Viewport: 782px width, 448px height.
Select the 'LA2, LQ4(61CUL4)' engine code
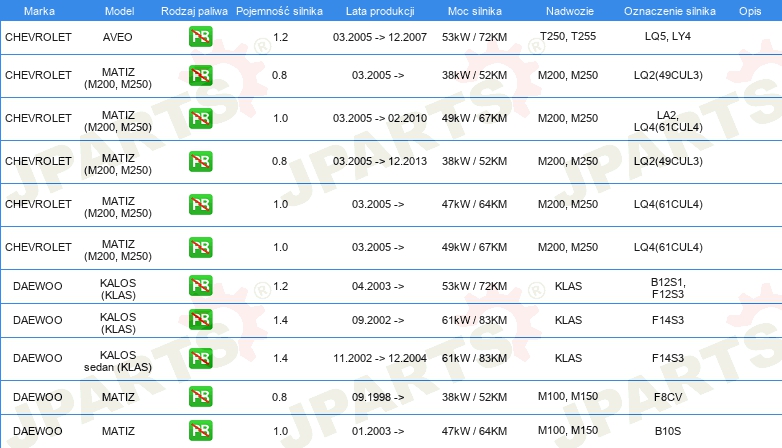coord(668,121)
